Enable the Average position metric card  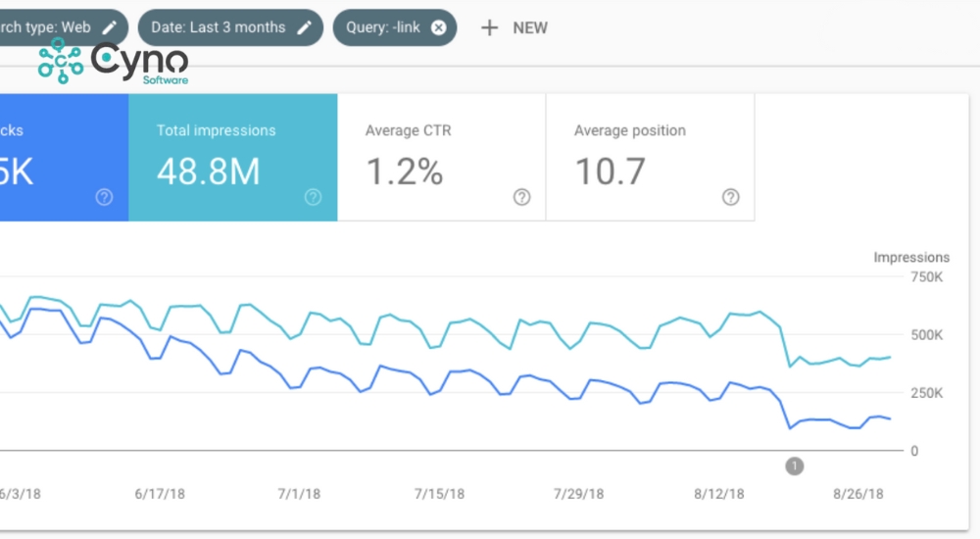[650, 157]
